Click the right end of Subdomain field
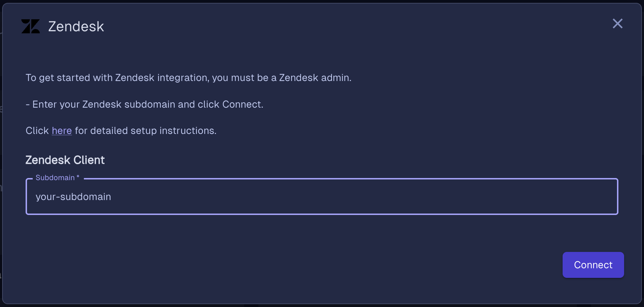The image size is (644, 307). coord(604,196)
